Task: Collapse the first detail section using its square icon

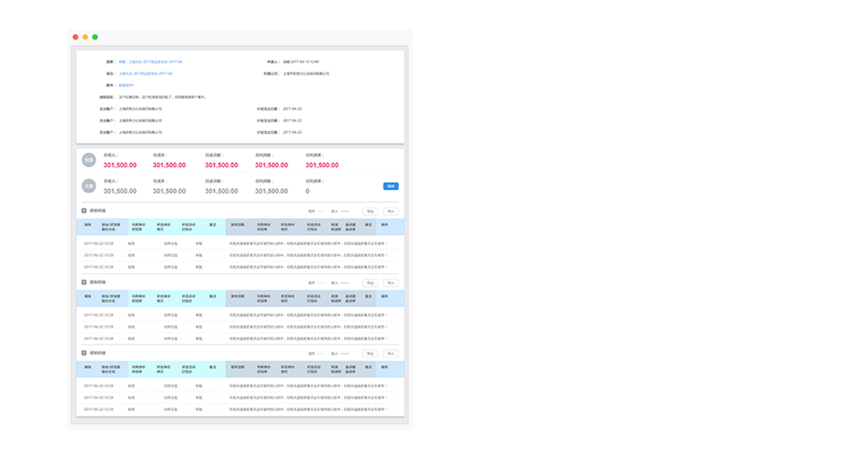Action: (84, 211)
